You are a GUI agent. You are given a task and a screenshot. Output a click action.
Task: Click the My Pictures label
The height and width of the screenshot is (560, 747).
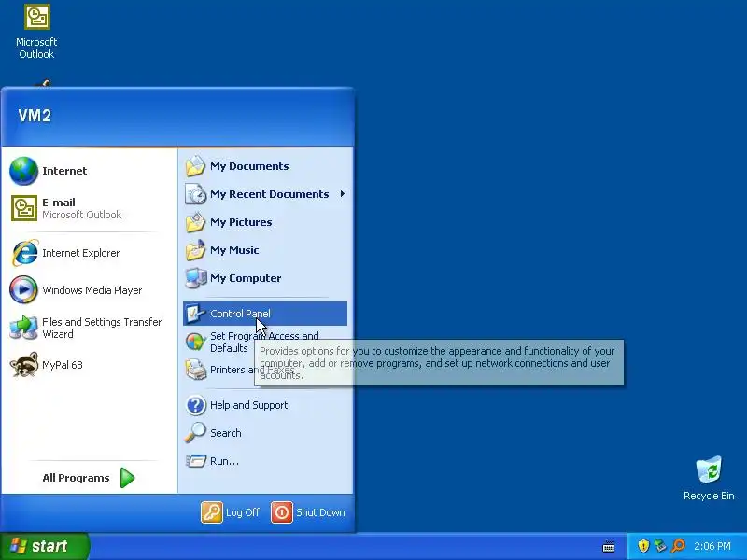coord(241,222)
